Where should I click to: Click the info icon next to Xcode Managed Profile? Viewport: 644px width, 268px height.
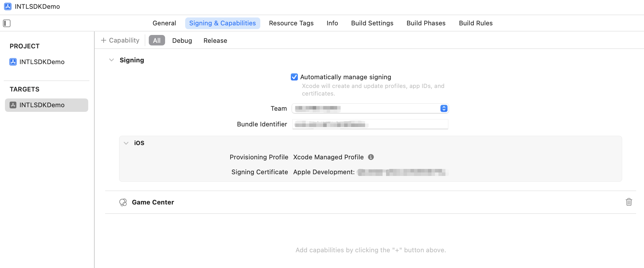371,157
